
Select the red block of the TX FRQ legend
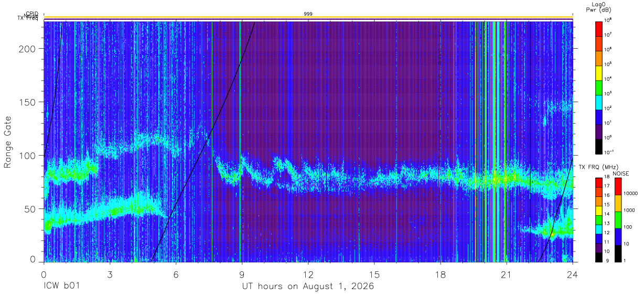599,183
